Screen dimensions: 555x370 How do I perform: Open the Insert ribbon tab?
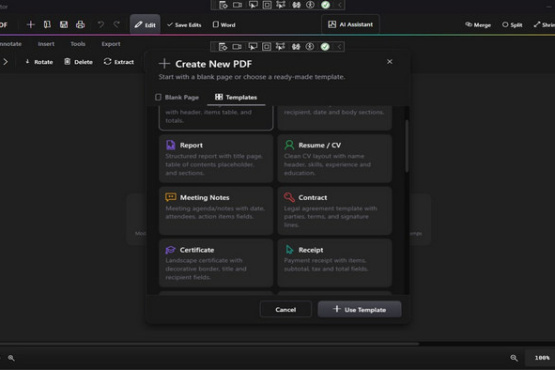46,44
